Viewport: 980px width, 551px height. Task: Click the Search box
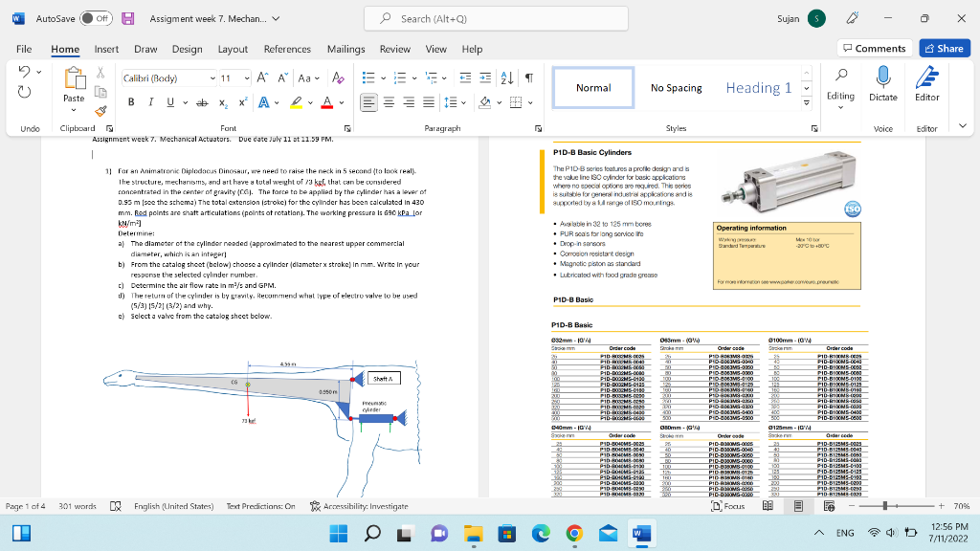click(497, 19)
